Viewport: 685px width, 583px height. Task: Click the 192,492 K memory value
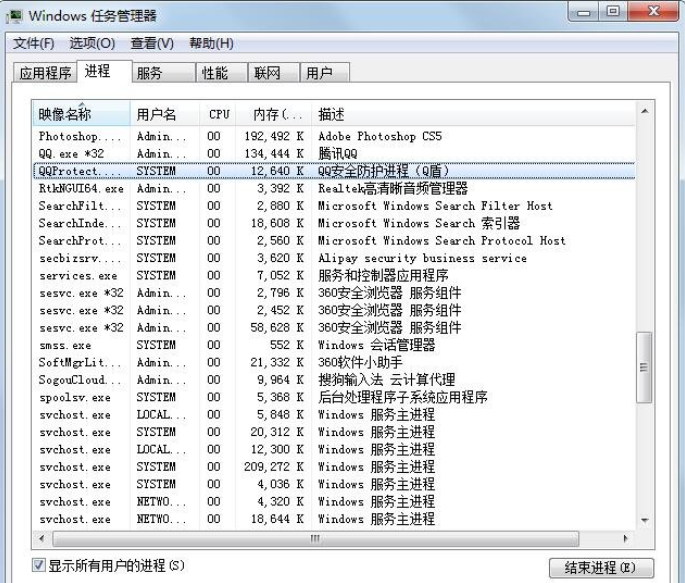click(x=274, y=136)
